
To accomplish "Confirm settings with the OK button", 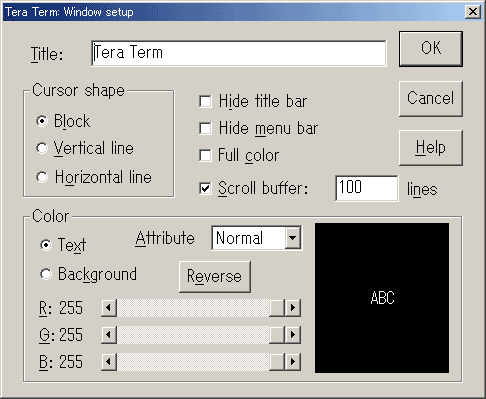I will pyautogui.click(x=431, y=49).
